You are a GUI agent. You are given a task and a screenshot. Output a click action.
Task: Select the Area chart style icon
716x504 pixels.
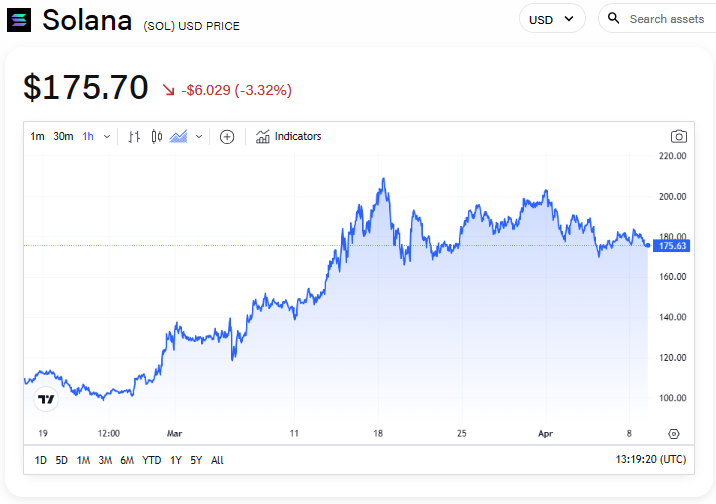coord(179,137)
